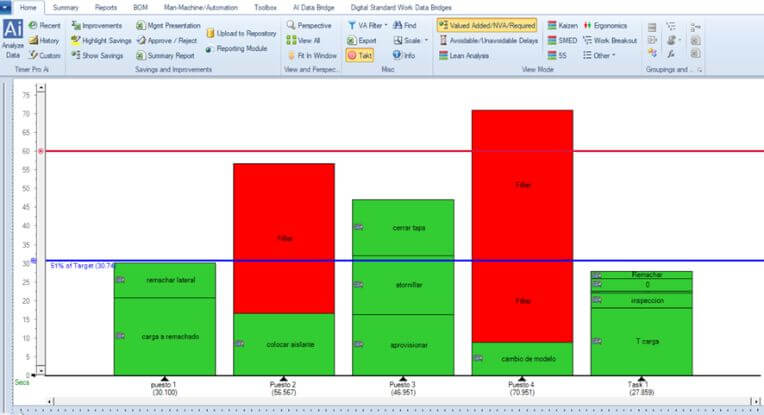The image size is (764, 415).
Task: Switch to SMED view mode
Action: (562, 40)
